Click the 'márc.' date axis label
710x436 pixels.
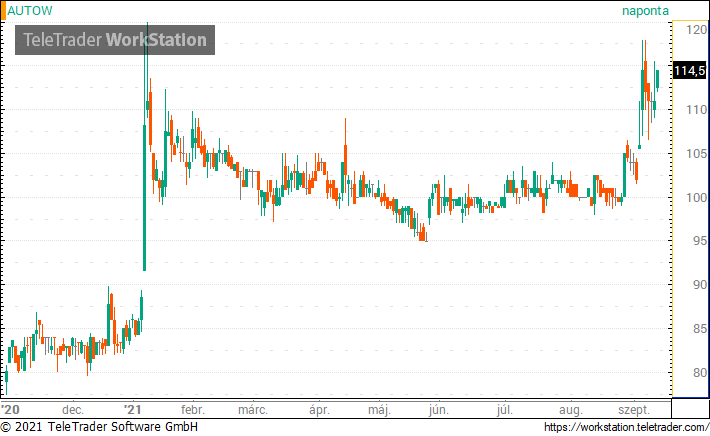coord(253,410)
